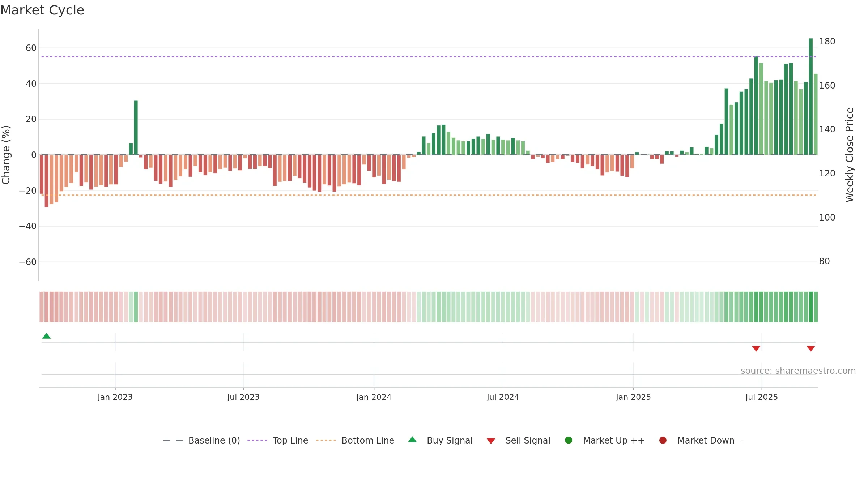Click the Baseline (0) dashed legend icon
This screenshot has width=868, height=488.
(x=173, y=440)
